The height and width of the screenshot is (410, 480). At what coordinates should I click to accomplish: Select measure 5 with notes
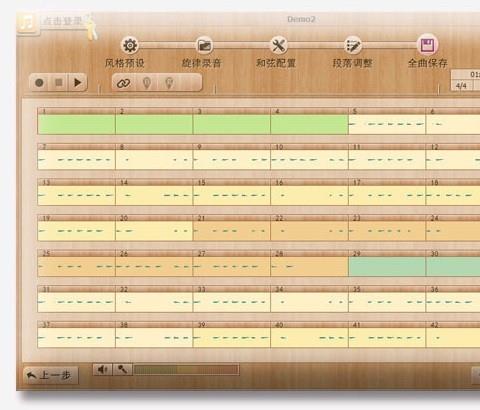(387, 125)
